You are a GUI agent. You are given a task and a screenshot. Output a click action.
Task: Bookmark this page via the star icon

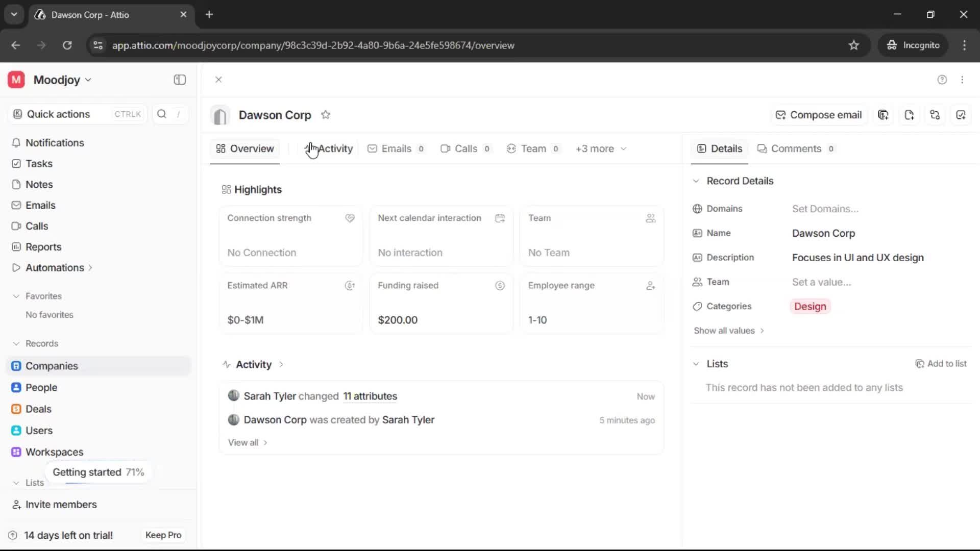point(854,45)
